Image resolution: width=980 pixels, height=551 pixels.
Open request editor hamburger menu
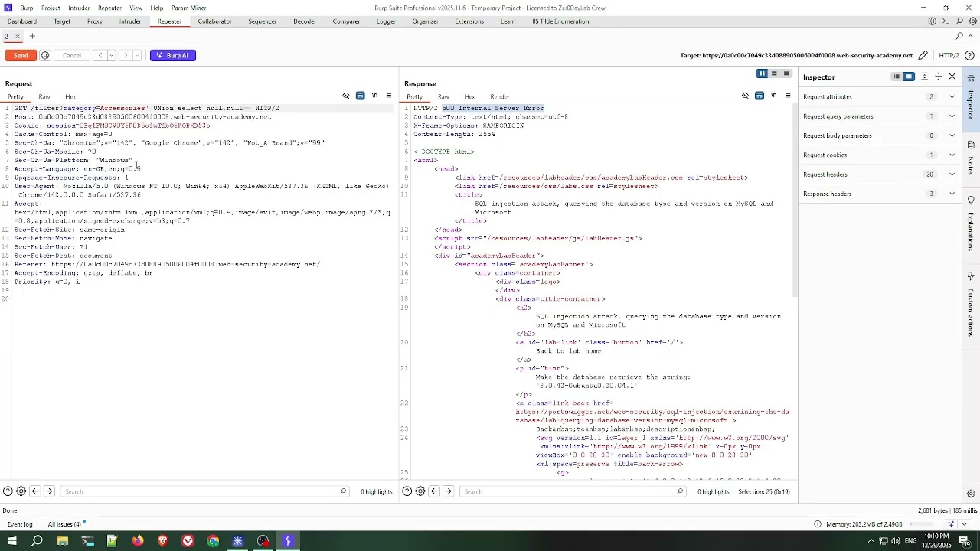[389, 96]
